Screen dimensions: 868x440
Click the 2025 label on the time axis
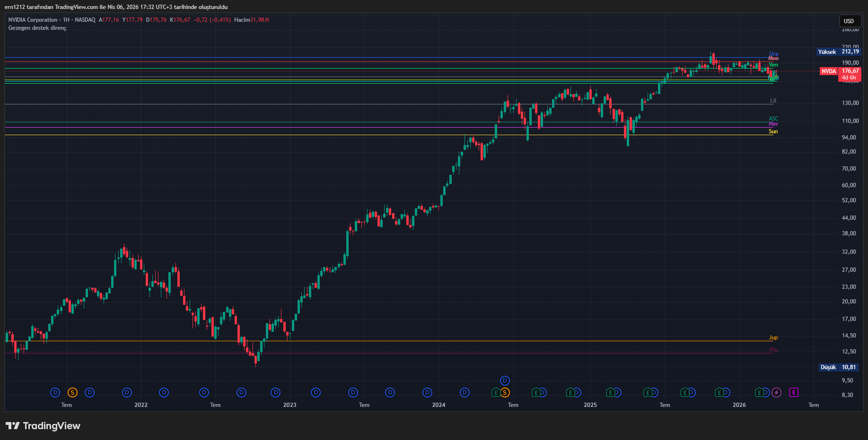click(590, 405)
